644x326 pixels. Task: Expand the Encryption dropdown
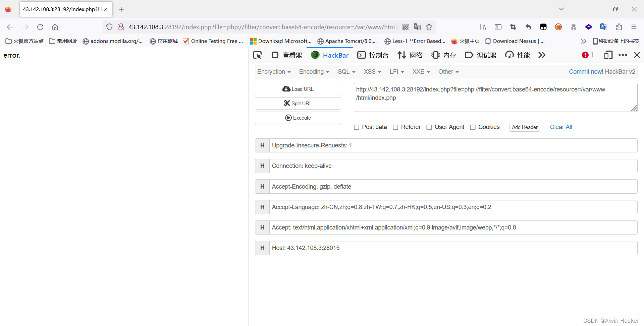click(x=274, y=72)
